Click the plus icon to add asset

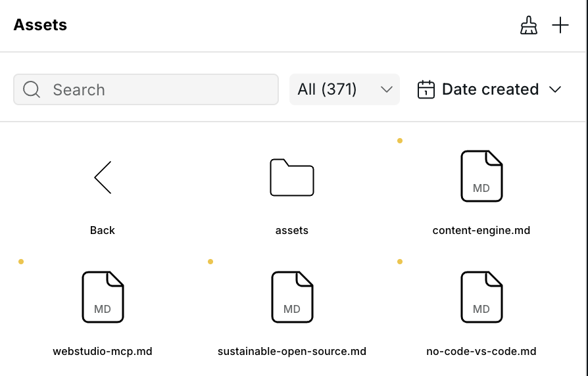pos(560,25)
